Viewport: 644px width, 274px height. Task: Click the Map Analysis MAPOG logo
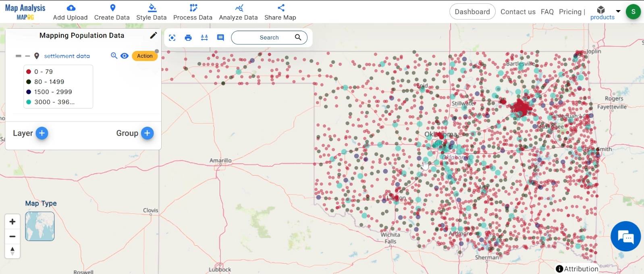[25, 12]
